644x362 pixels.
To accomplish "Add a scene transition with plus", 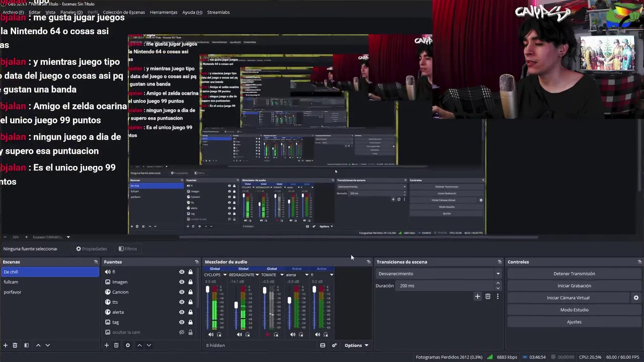I will tap(477, 297).
